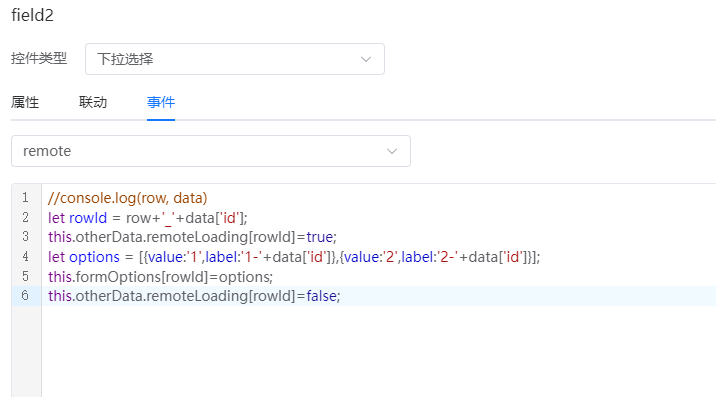Click line number 4 in gutter
716x397 pixels.
[x=26, y=257]
